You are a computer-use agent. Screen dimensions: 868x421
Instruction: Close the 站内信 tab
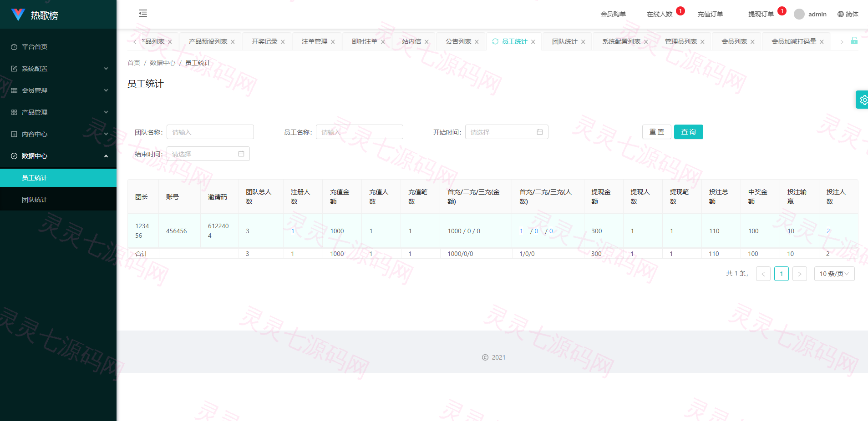(426, 42)
